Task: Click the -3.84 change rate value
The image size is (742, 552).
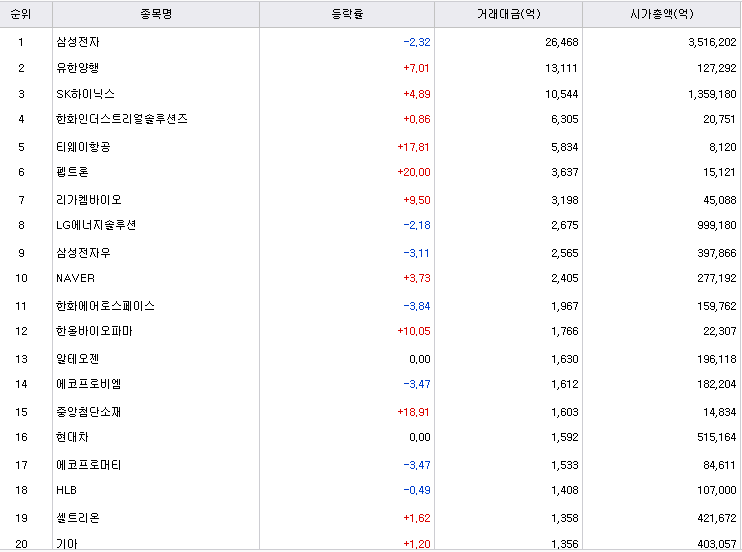Action: [417, 306]
